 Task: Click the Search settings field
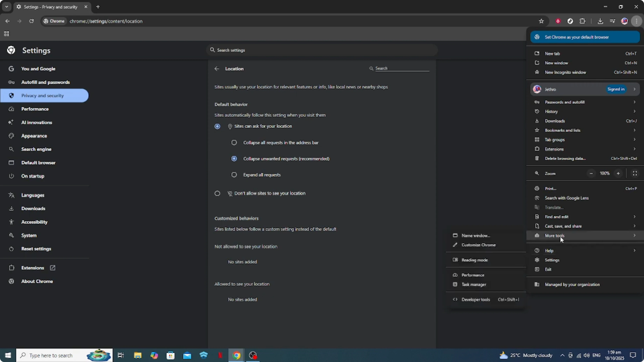(x=321, y=50)
